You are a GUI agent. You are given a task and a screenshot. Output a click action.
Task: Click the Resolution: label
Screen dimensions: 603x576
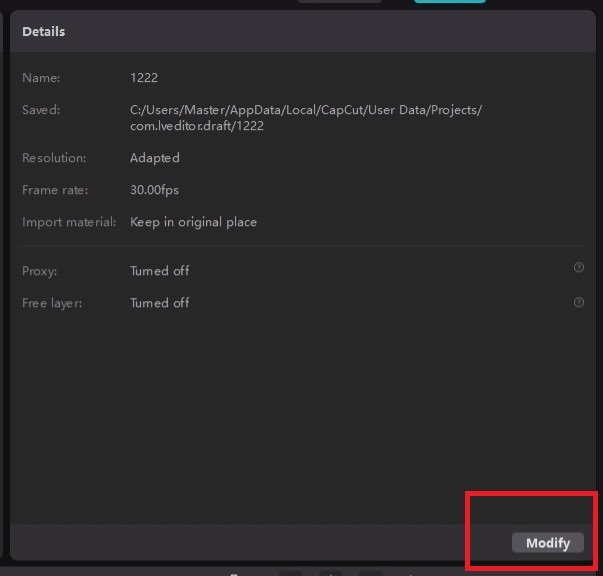pyautogui.click(x=54, y=158)
